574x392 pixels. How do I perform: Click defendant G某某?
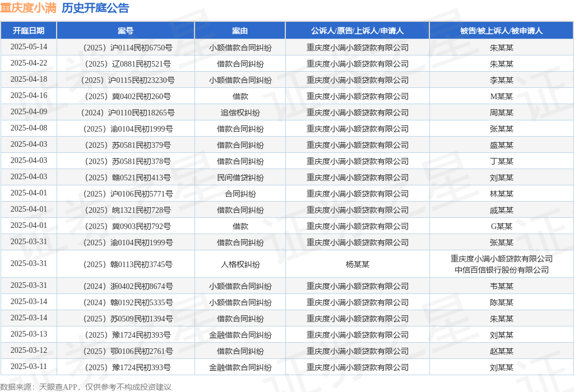coord(502,226)
